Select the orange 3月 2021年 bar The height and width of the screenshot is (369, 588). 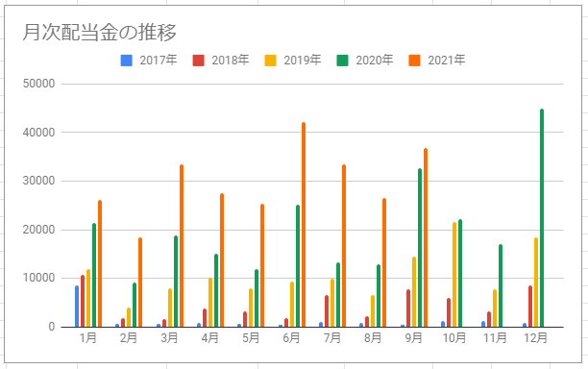(182, 246)
